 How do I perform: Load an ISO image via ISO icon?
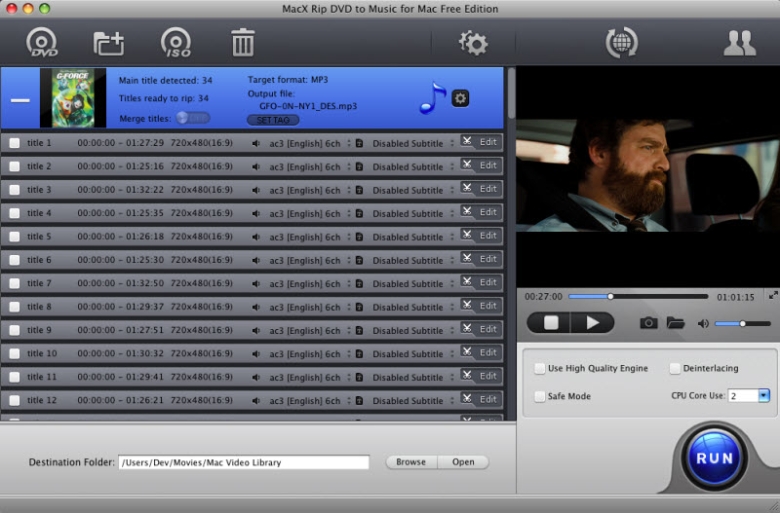(176, 42)
